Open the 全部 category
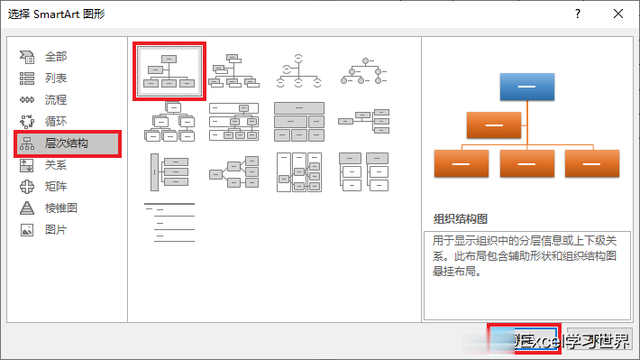The image size is (640, 360). (56, 57)
